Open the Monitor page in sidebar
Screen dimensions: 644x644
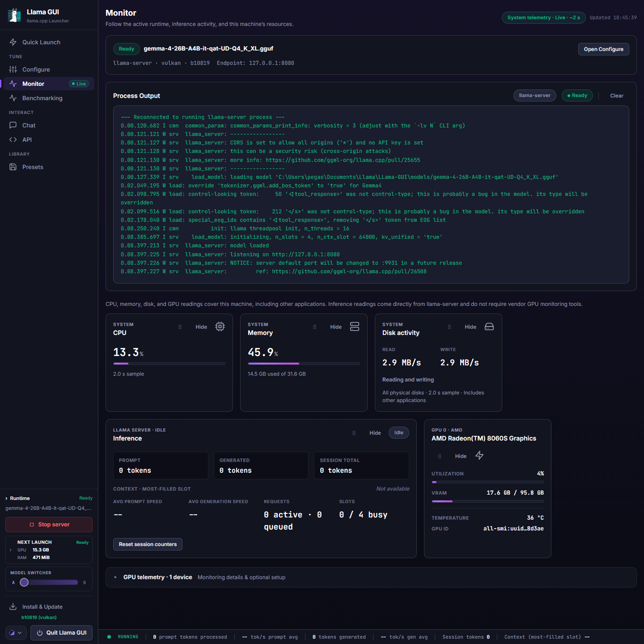[x=49, y=84]
